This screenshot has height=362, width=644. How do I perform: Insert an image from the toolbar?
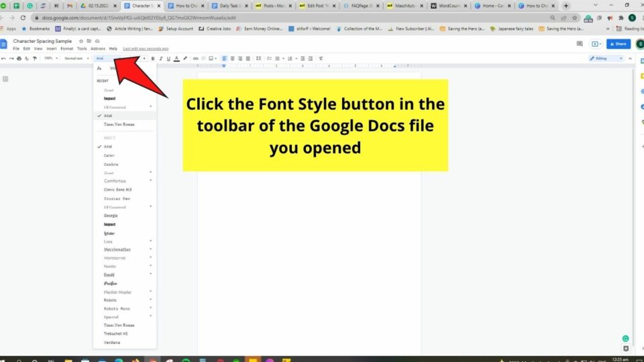coord(211,59)
